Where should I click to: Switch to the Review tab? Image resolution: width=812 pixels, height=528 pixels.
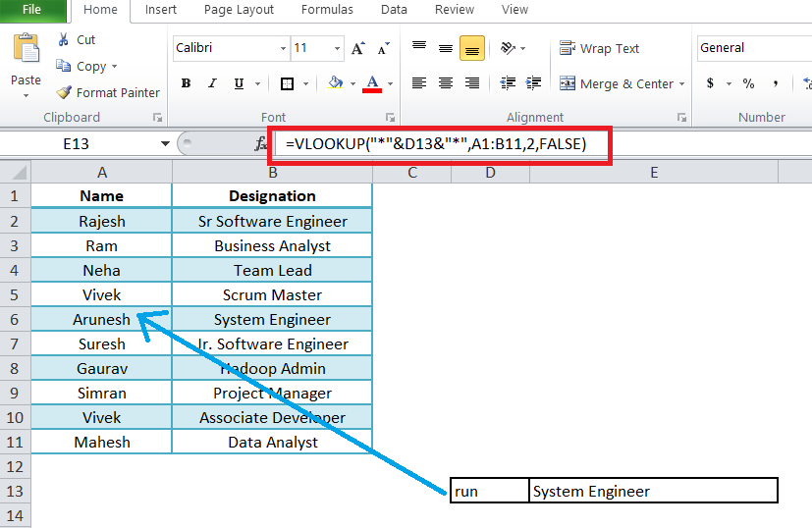tap(455, 10)
